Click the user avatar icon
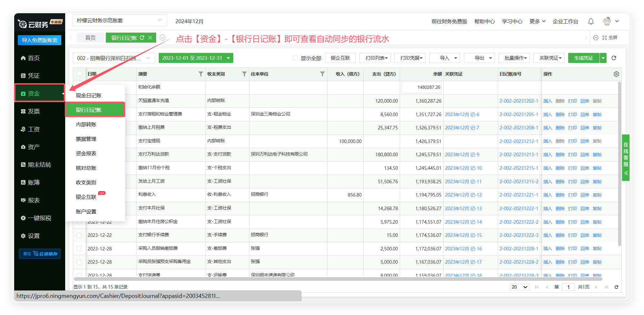Viewport: 644px width, 315px height. pyautogui.click(x=607, y=21)
